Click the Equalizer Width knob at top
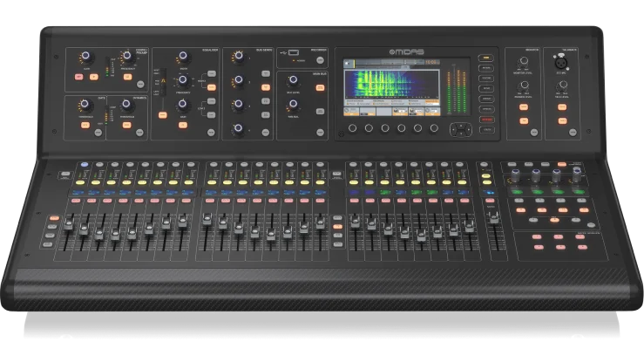This screenshot has height=349, width=644. [183, 56]
